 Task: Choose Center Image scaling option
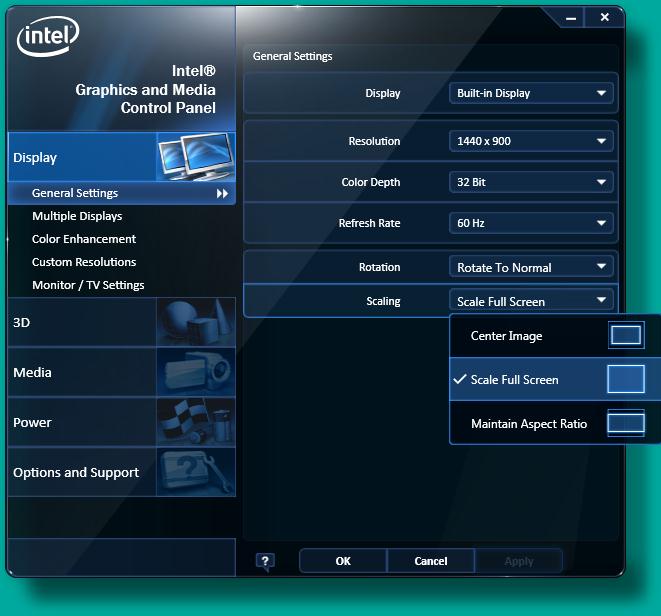tap(506, 336)
